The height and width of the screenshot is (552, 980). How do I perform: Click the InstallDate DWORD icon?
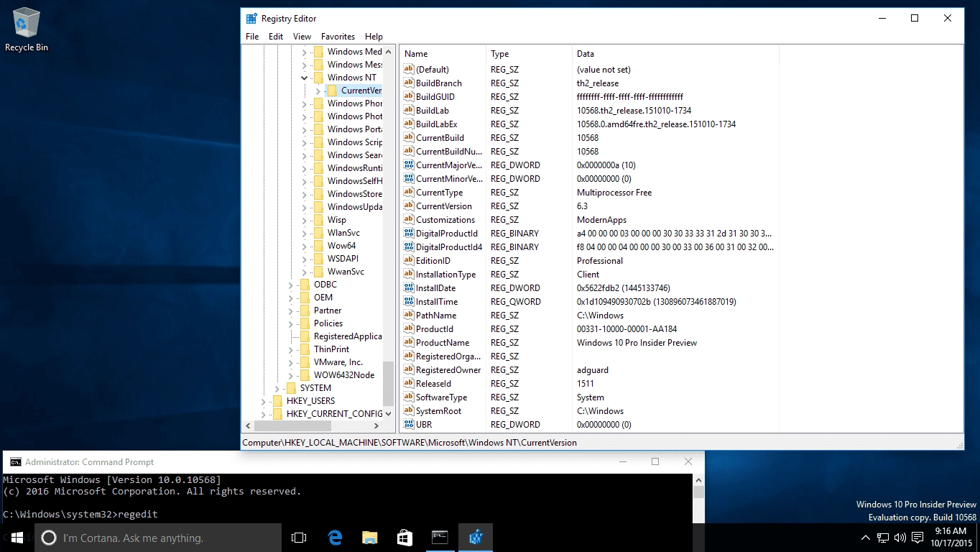[x=409, y=288]
